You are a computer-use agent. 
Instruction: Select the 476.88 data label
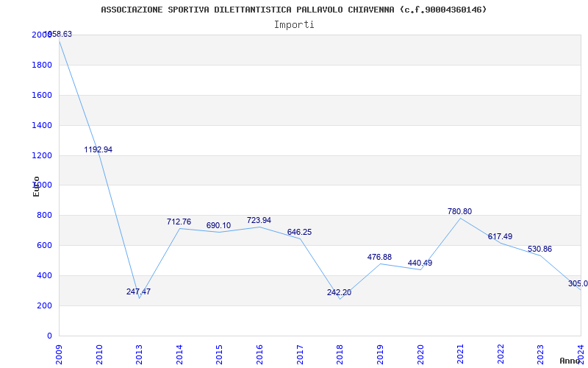tap(379, 257)
